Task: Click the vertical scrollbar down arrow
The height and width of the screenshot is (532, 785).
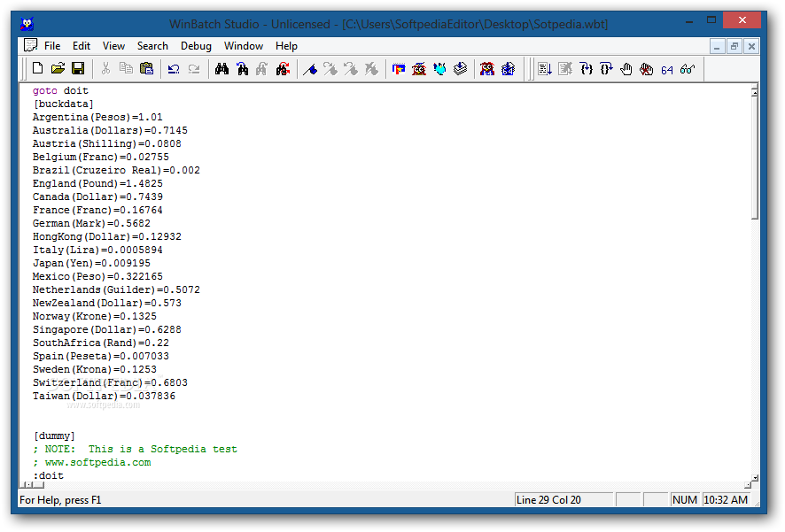Action: (755, 477)
